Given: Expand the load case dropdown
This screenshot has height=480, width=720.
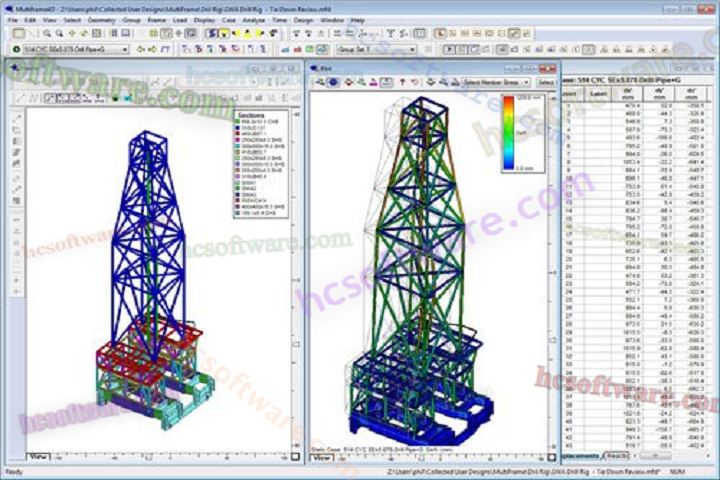Looking at the screenshot, I should [125, 49].
